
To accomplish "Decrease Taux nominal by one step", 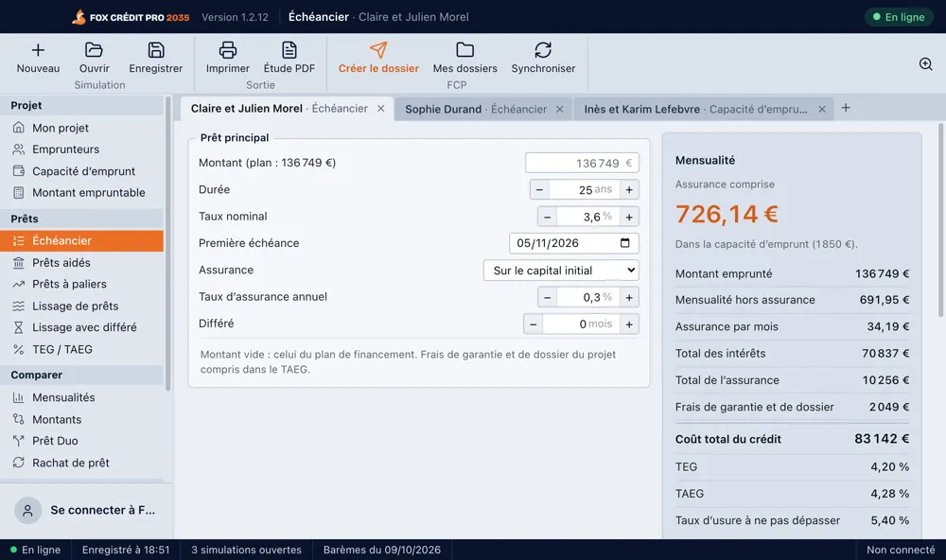I will click(547, 217).
